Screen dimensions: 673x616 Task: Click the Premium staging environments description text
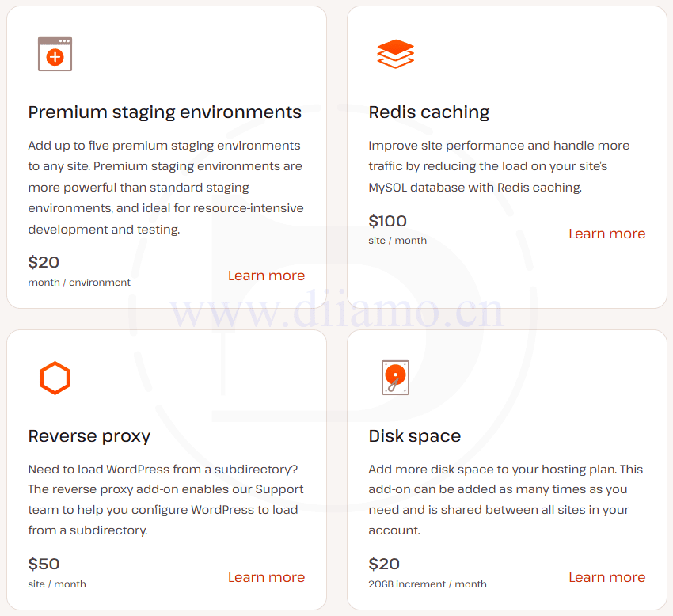click(165, 188)
